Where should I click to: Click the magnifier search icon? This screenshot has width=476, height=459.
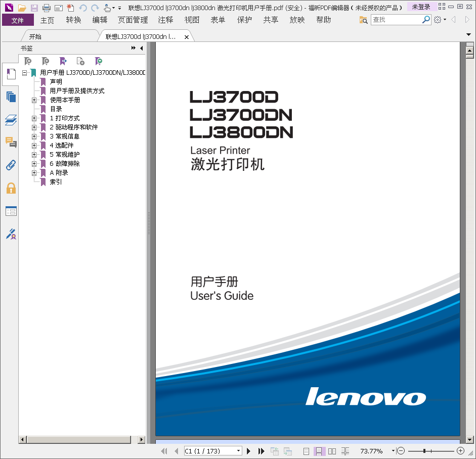tap(426, 20)
